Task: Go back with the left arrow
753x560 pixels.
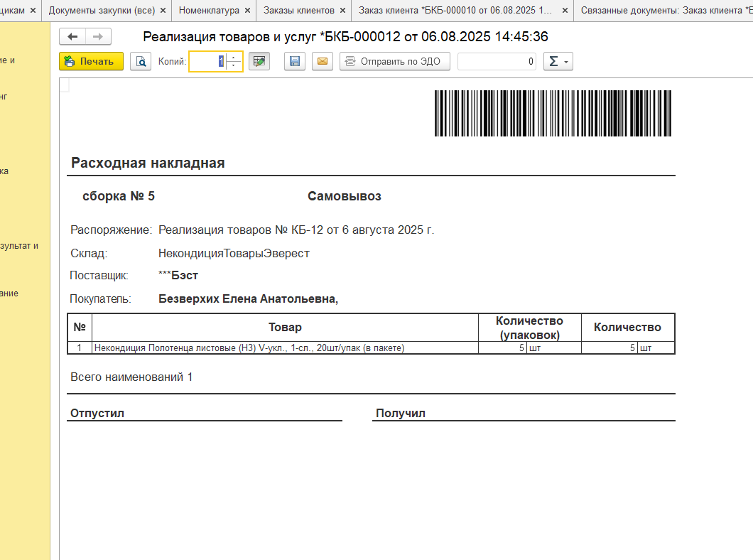Action: click(72, 37)
